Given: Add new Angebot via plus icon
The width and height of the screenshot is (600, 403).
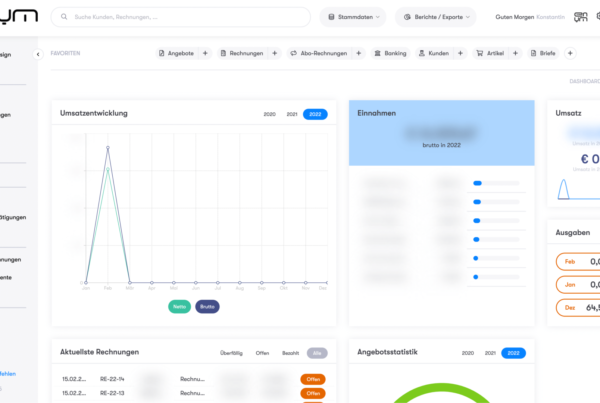Looking at the screenshot, I should 206,52.
